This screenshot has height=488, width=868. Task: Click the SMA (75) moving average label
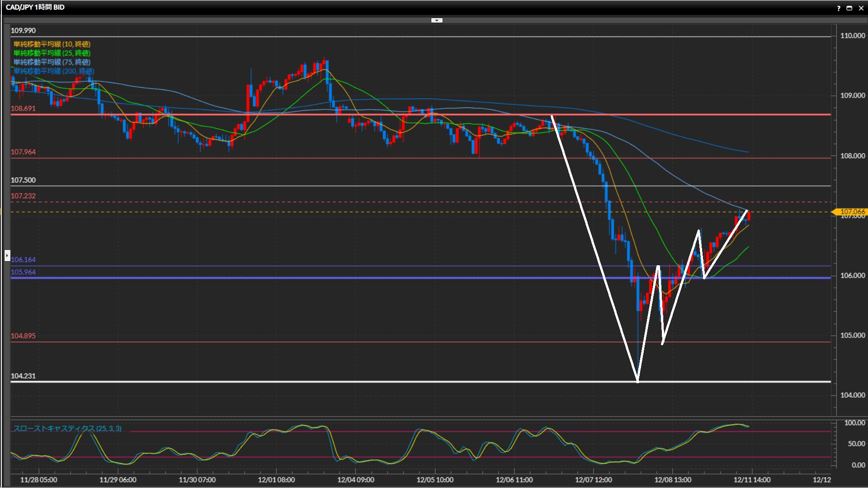pos(52,62)
